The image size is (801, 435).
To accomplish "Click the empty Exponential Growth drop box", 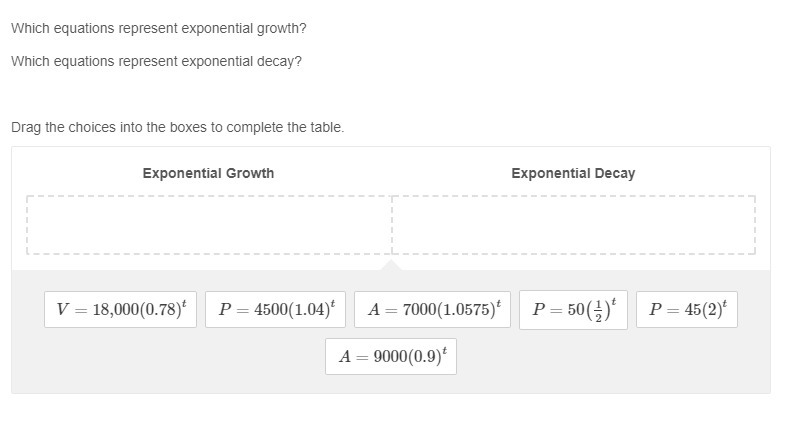I will click(x=208, y=225).
